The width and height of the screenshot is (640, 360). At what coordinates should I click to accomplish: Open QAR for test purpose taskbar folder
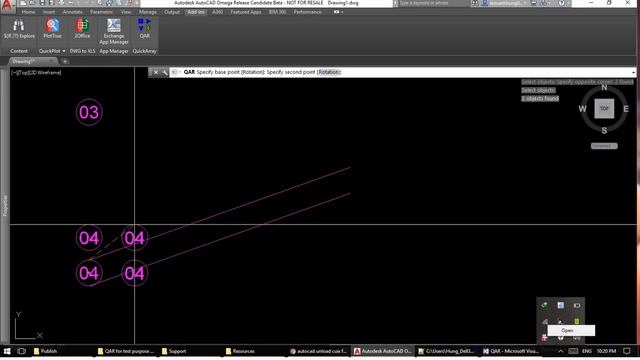[127, 351]
